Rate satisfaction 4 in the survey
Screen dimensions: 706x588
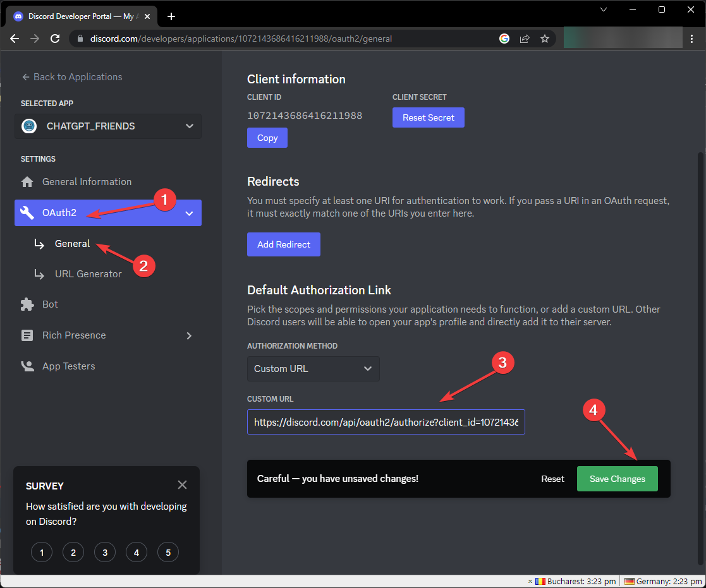[x=137, y=553]
